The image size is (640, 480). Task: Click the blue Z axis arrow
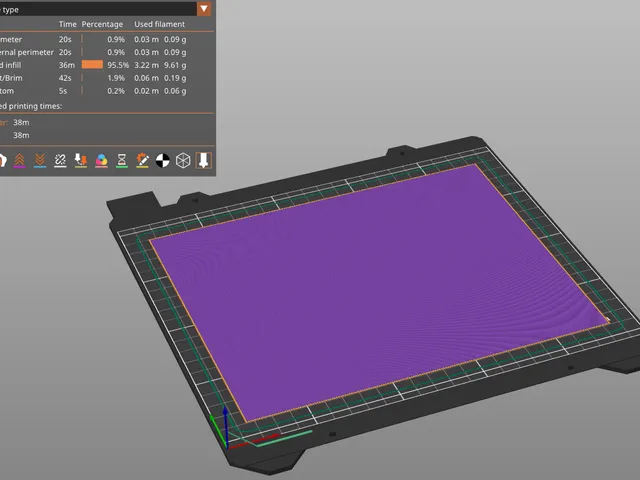tap(225, 427)
